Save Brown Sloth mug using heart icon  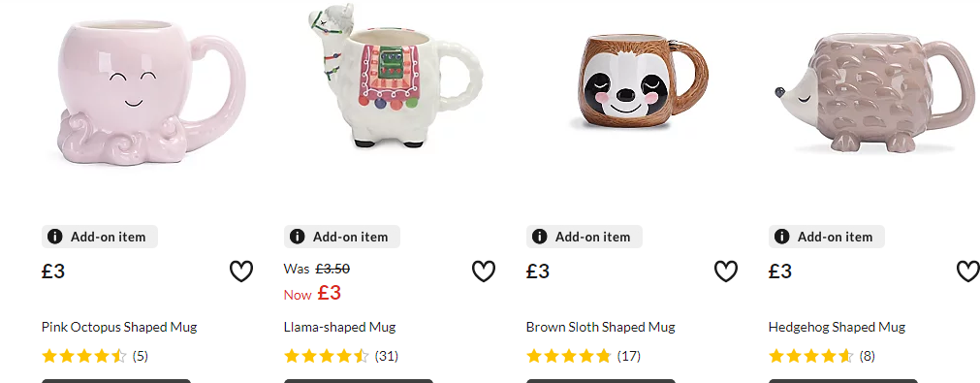726,271
